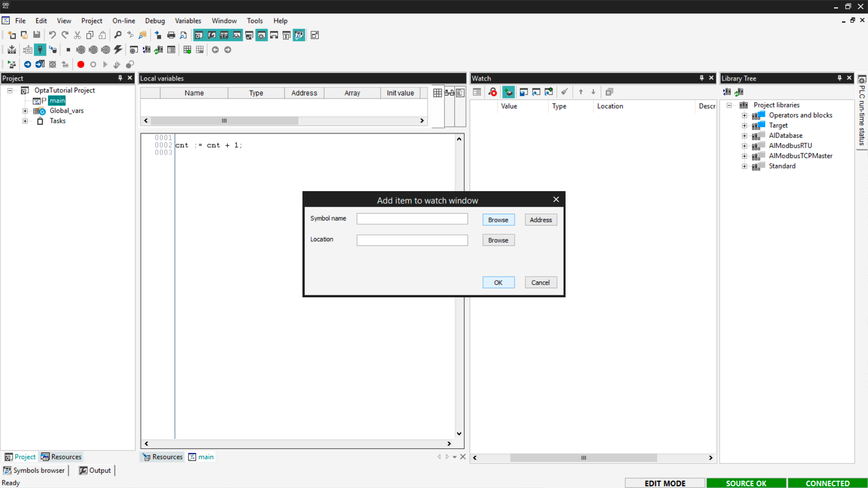Click the Address button in dialog

541,220
